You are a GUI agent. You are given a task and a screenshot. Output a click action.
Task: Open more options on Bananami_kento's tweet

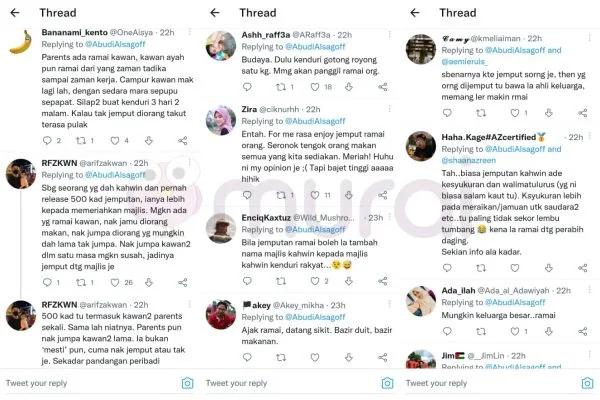tap(190, 32)
